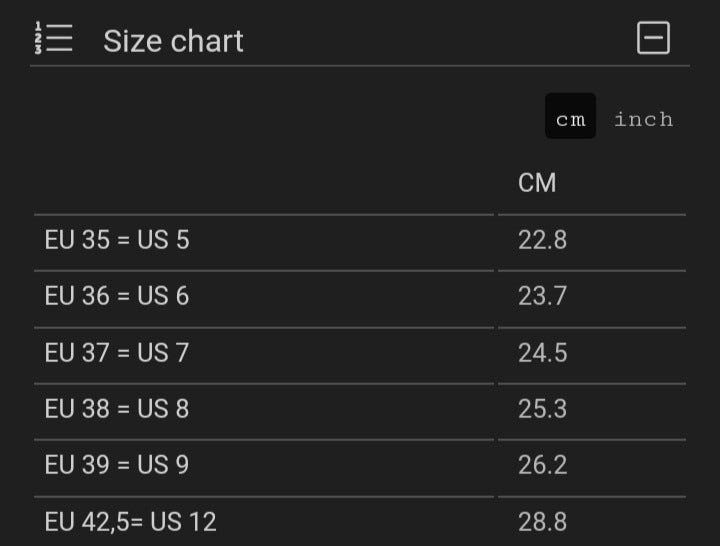Select the EU 42,5 = US 12 row
Image resolution: width=720 pixels, height=546 pixels.
click(131, 521)
